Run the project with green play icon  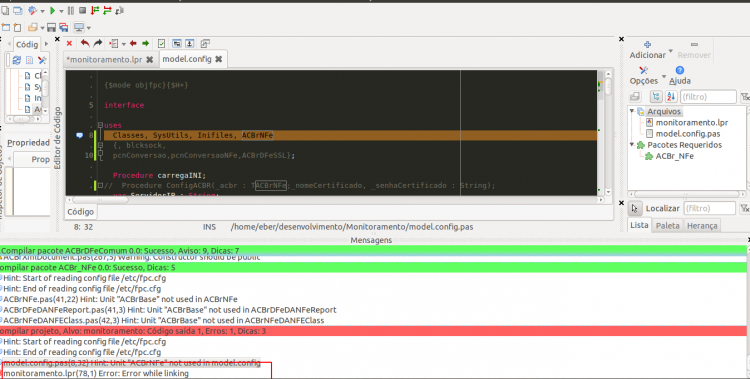pos(53,10)
